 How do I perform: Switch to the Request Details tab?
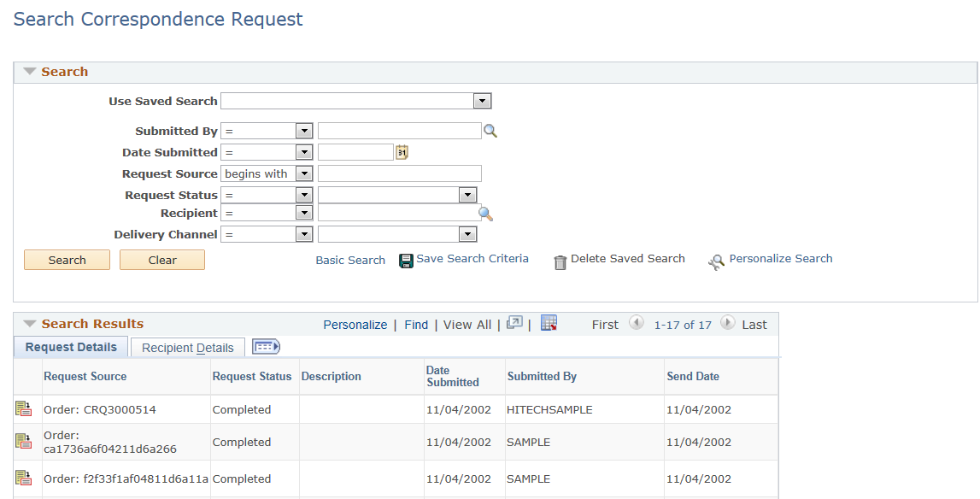(71, 347)
